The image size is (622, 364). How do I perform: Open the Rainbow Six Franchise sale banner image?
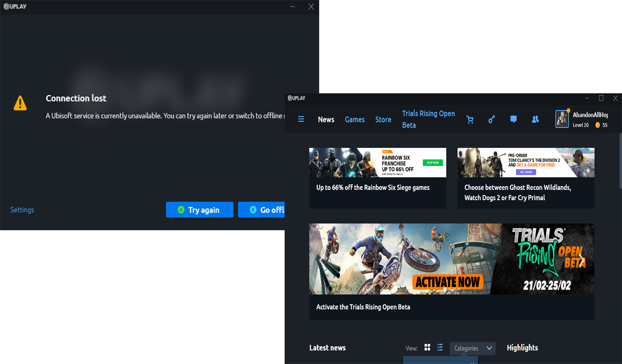(x=377, y=162)
